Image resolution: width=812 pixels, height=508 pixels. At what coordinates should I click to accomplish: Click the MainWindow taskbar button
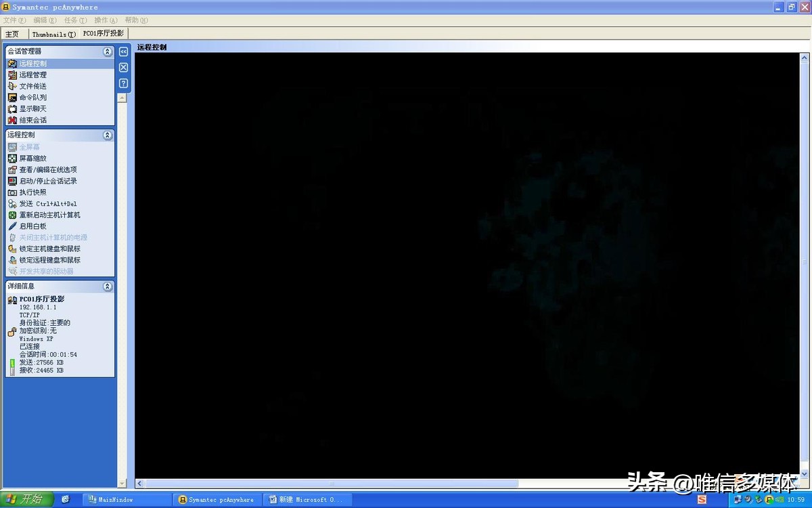pos(127,500)
